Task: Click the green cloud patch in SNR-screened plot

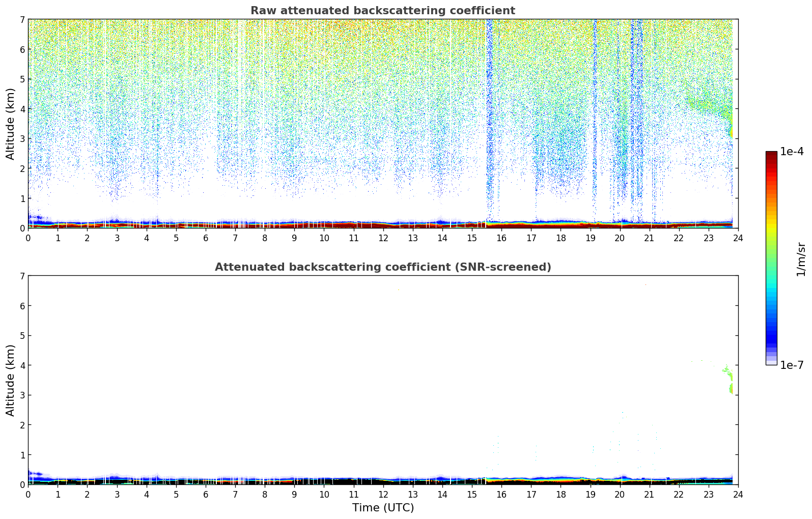Action: pyautogui.click(x=731, y=387)
